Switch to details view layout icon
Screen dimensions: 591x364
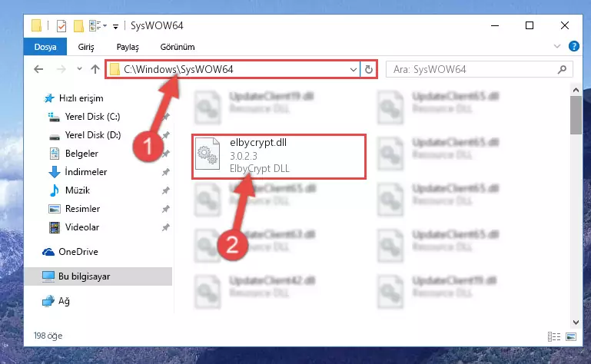(x=553, y=336)
